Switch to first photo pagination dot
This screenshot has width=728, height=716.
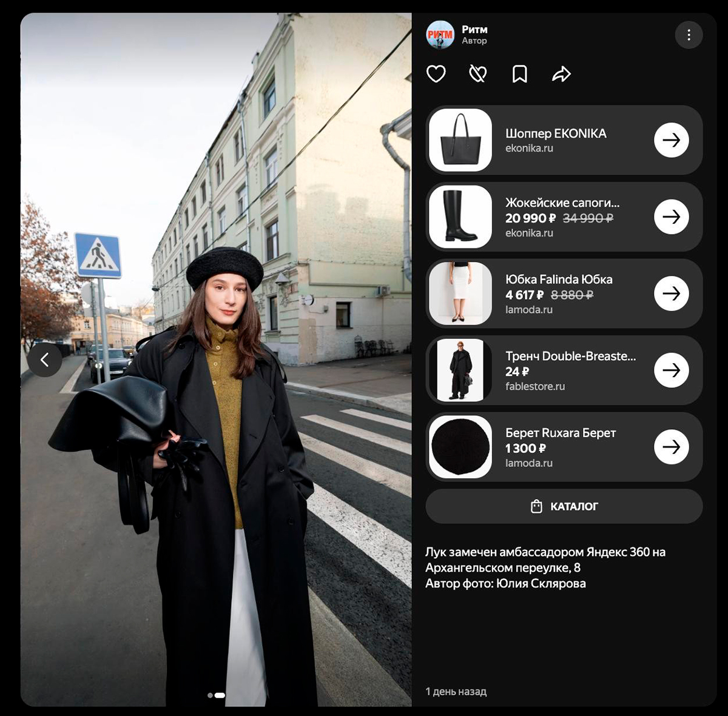click(210, 695)
